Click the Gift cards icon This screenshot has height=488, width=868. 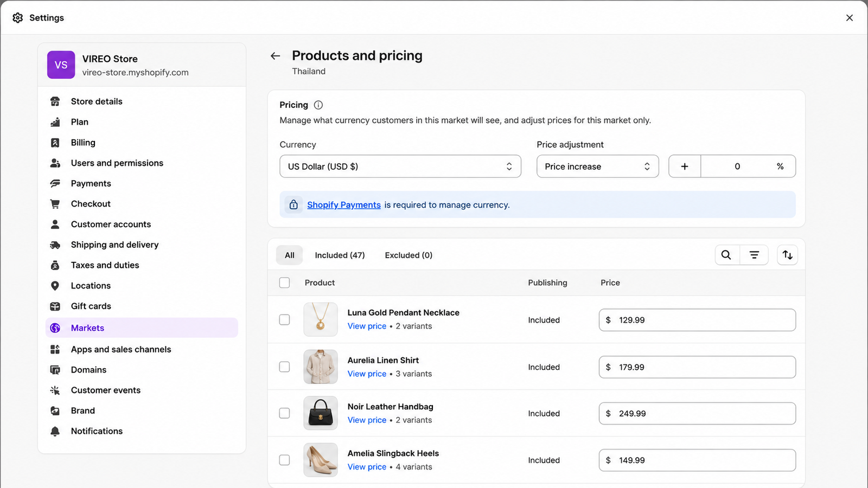[x=55, y=306]
